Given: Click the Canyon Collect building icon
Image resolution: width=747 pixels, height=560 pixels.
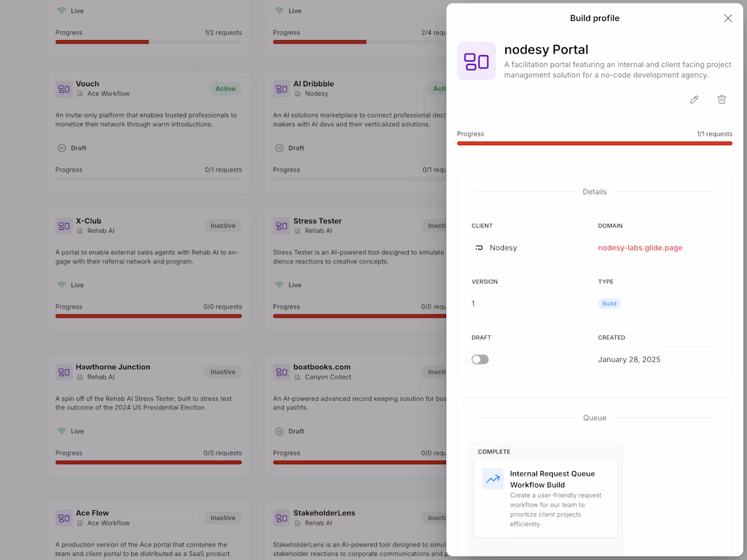Looking at the screenshot, I should click(x=297, y=377).
